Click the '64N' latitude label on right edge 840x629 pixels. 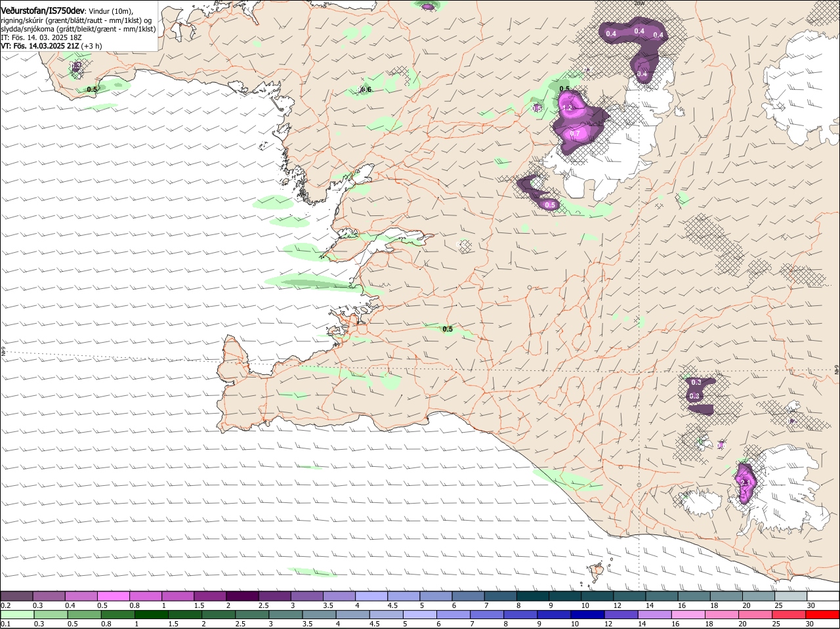837,370
